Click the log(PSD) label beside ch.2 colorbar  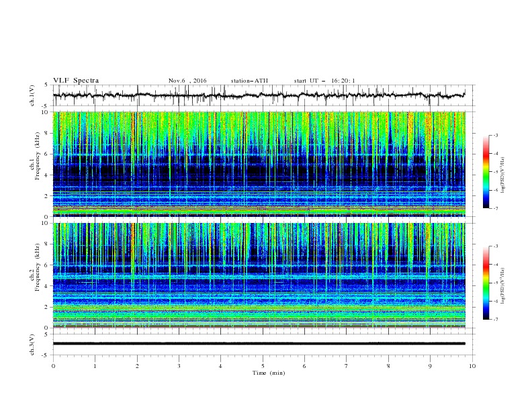(503, 285)
